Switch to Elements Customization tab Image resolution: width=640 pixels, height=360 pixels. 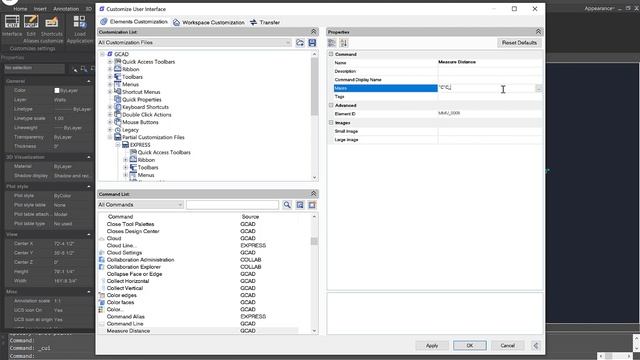[133, 22]
